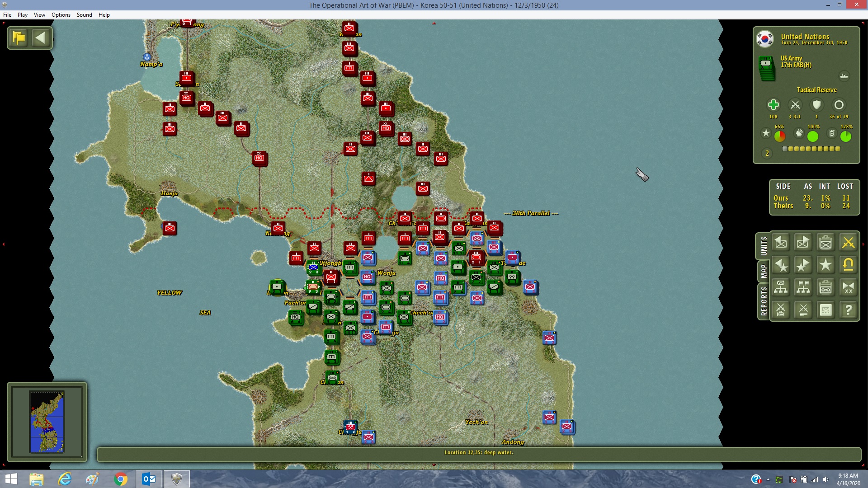Open the Help menu

104,15
